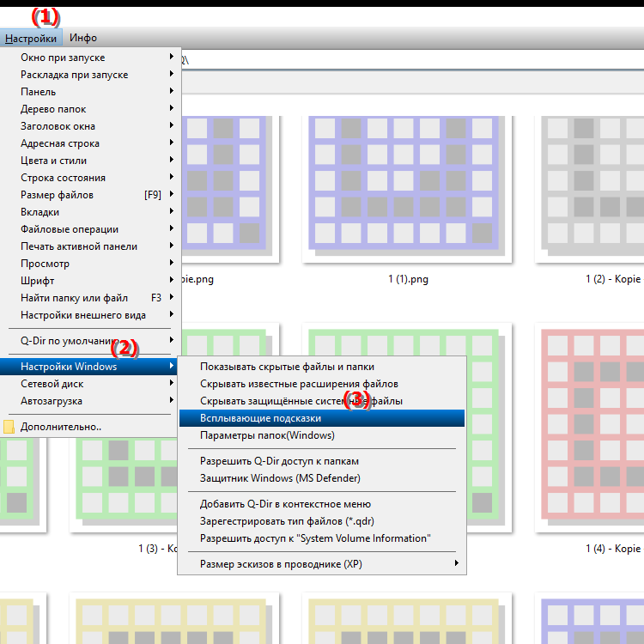The height and width of the screenshot is (644, 644).
Task: Choose Разрешить Q-Dir доступ к папкам
Action: 322,461
